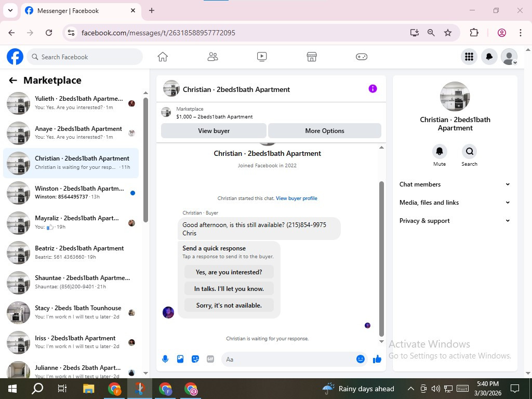The height and width of the screenshot is (399, 532).
Task: Open the Facebook menu grid icon
Action: (x=469, y=57)
